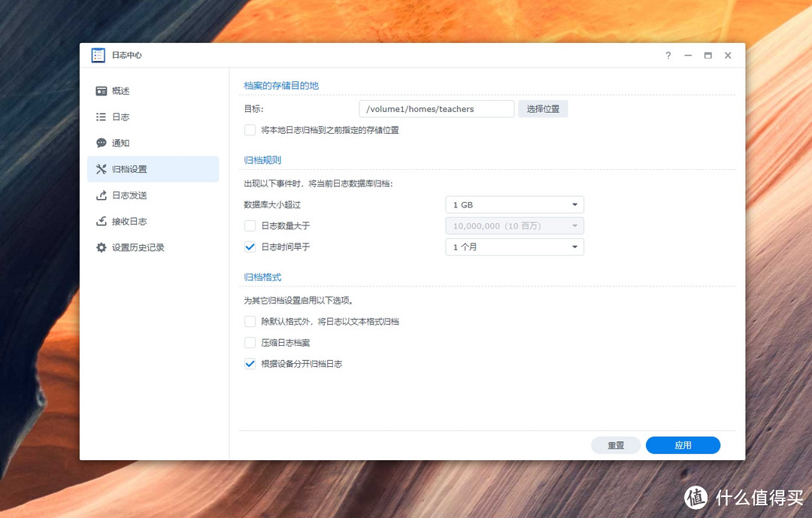
Task: Click the 归档设置 wrench icon
Action: tap(101, 168)
